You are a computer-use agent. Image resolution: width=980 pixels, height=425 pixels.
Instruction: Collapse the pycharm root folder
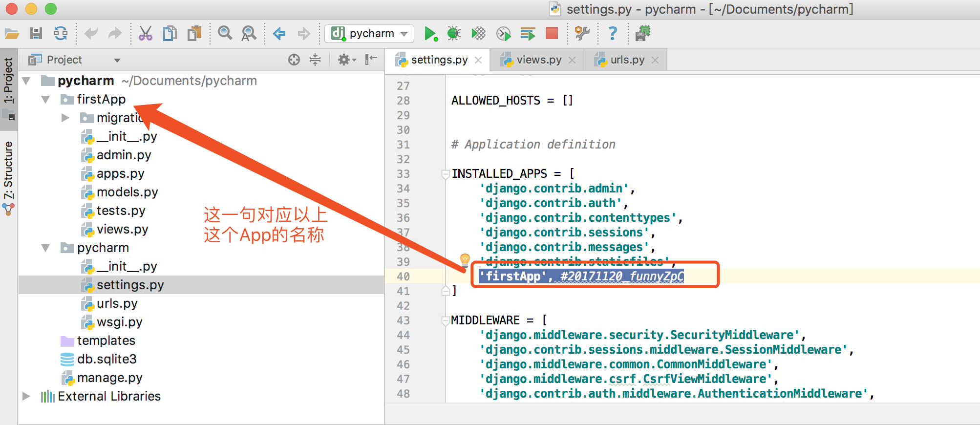pos(26,81)
